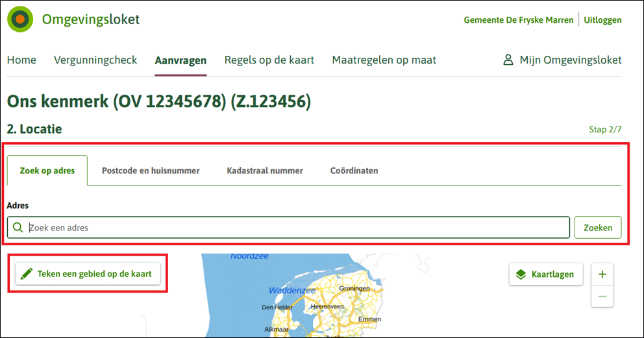This screenshot has width=644, height=338.
Task: Click Emmen on the map
Action: coord(369,319)
